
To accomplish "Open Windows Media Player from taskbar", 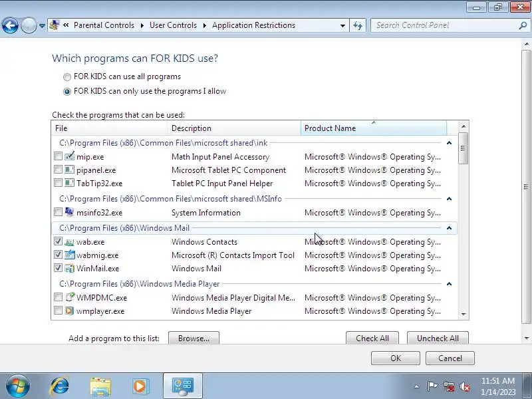I will 140,386.
